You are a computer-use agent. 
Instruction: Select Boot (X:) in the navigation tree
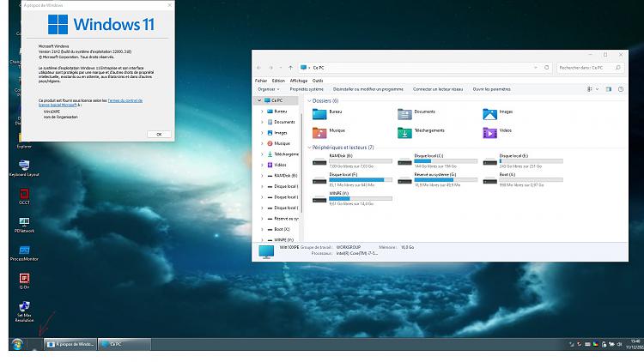pos(282,229)
